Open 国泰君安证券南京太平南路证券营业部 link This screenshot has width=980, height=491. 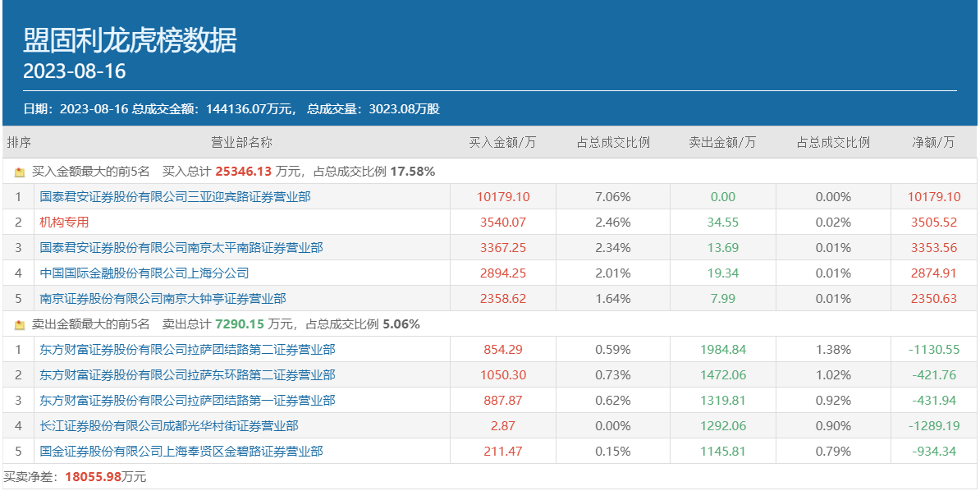click(x=181, y=248)
